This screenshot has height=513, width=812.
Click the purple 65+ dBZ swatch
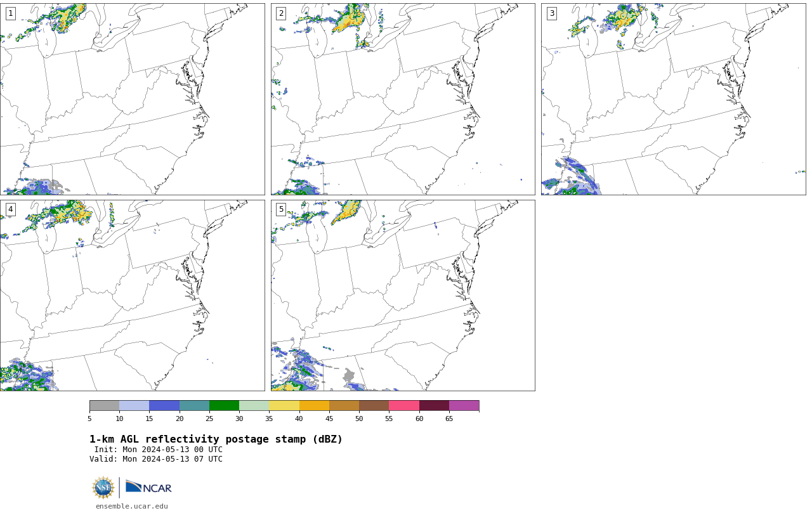464,406
